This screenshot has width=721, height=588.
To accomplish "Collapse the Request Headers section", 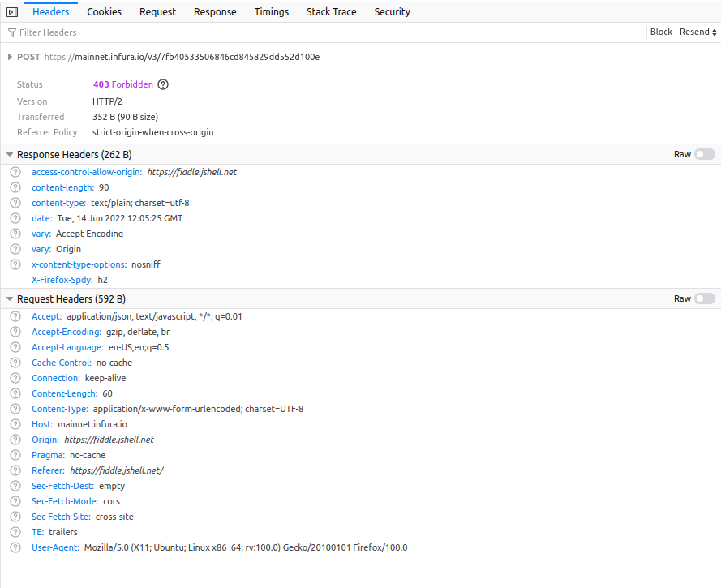I will click(9, 298).
